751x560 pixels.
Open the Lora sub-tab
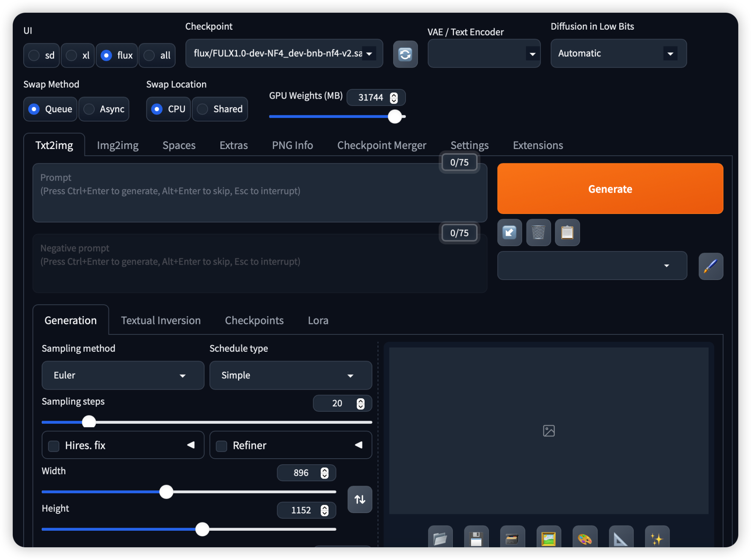point(318,320)
